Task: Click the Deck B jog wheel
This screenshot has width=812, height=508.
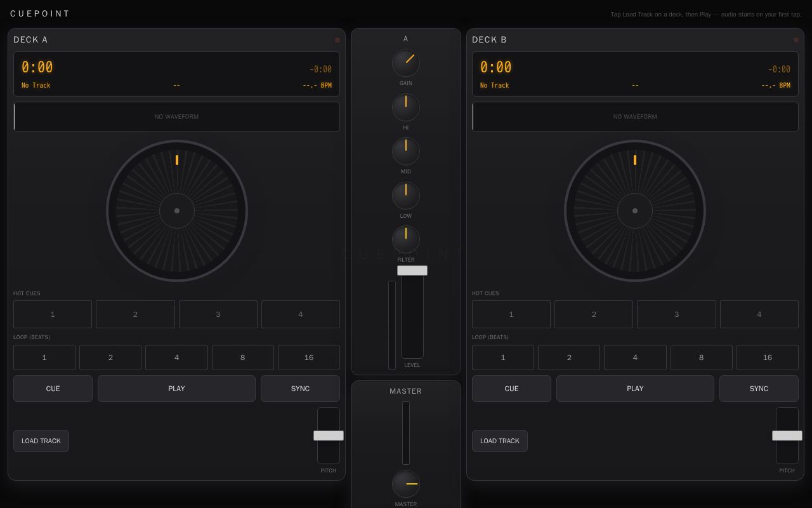Action: pos(635,211)
